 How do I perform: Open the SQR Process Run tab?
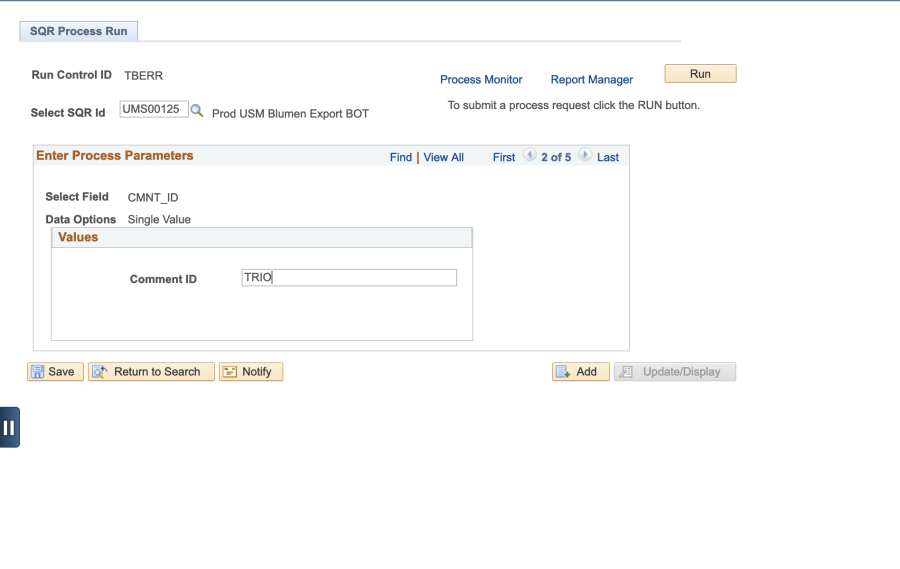[79, 31]
